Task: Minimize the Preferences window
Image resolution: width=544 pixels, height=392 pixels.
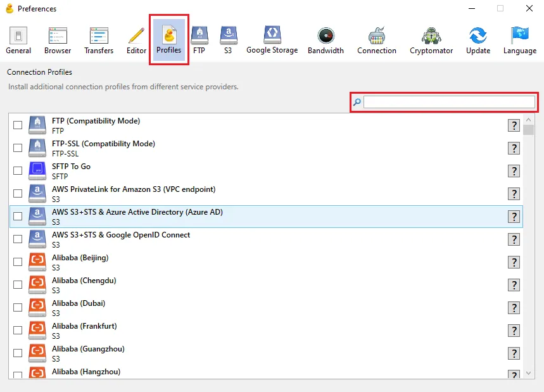Action: 472,8
